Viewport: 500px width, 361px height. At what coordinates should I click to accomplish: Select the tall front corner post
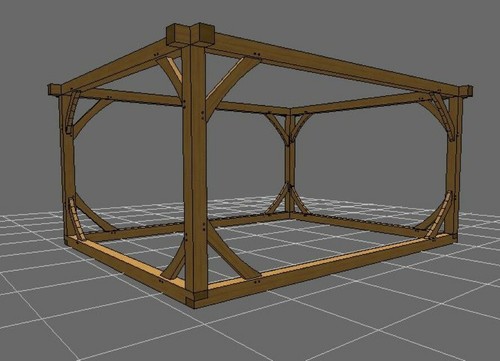click(x=195, y=170)
